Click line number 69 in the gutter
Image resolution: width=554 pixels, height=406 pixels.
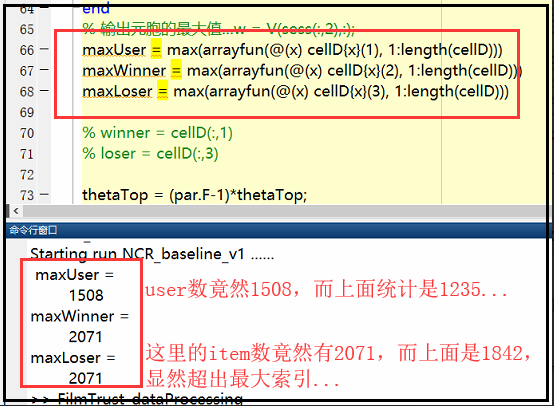pyautogui.click(x=27, y=113)
